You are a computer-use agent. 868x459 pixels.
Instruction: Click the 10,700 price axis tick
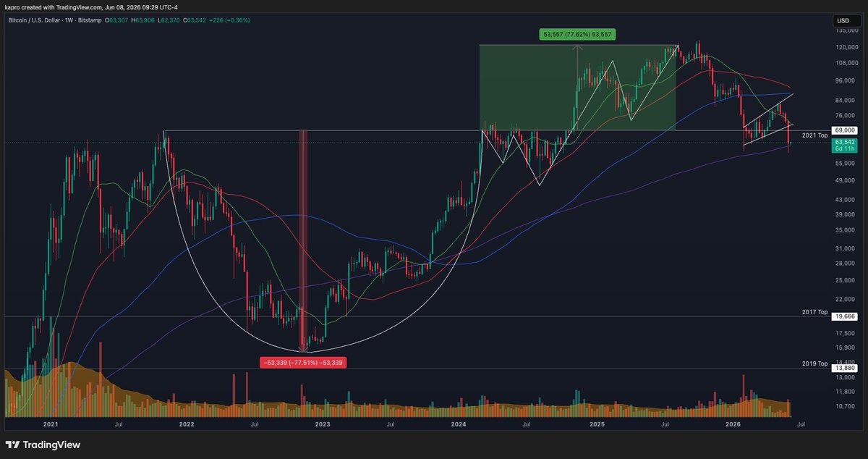845,406
